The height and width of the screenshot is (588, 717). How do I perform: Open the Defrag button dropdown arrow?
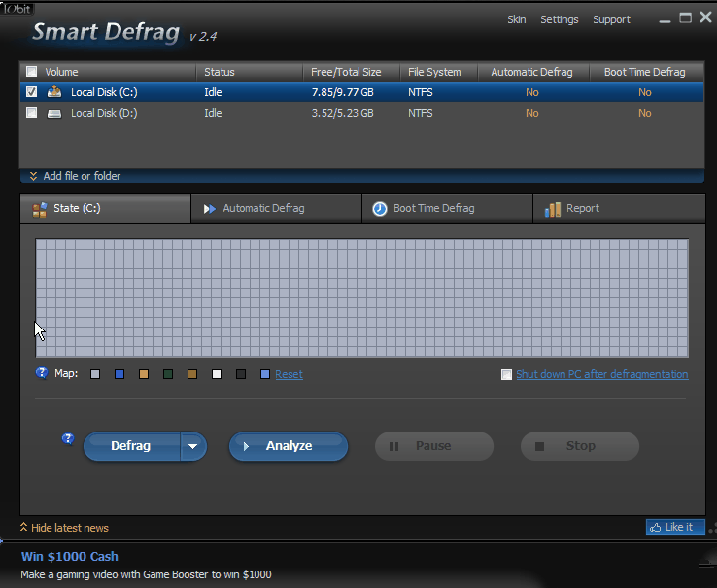click(193, 446)
